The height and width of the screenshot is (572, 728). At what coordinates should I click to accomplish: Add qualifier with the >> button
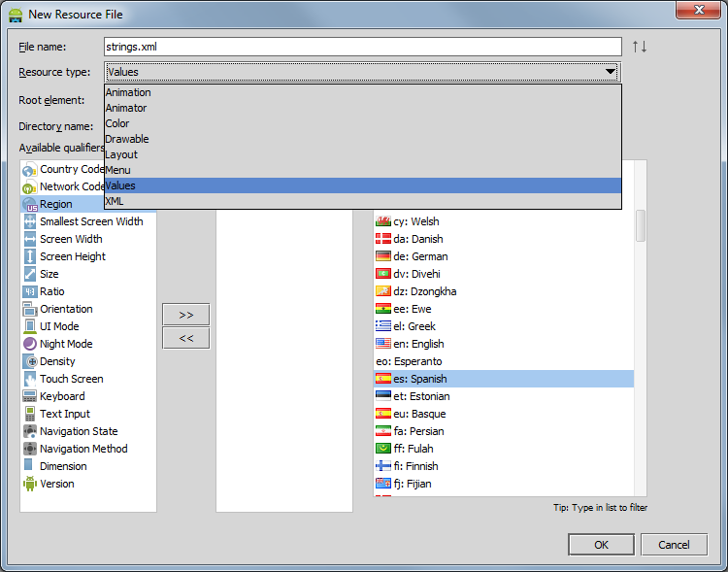coord(185,315)
